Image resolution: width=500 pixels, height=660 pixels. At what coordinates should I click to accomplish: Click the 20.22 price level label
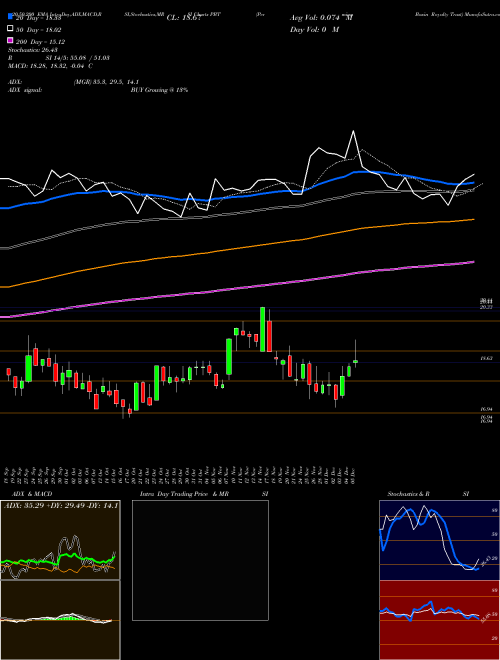coord(487,307)
